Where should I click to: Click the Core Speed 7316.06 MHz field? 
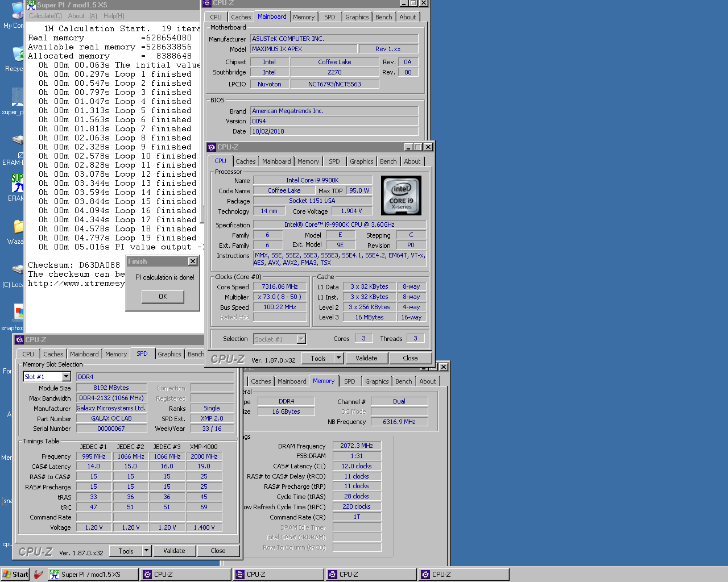coord(280,286)
